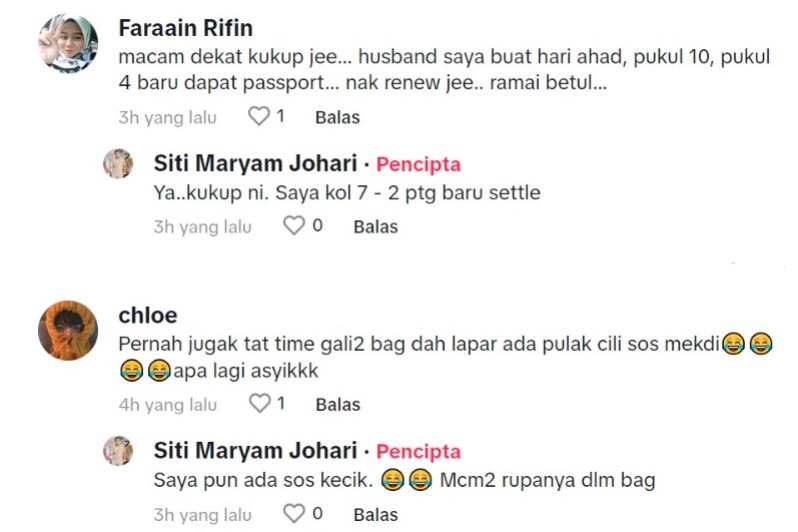Open Siti Maryam Johari's name on first reply
Image resolution: width=798 pixels, height=532 pixels.
(x=255, y=163)
